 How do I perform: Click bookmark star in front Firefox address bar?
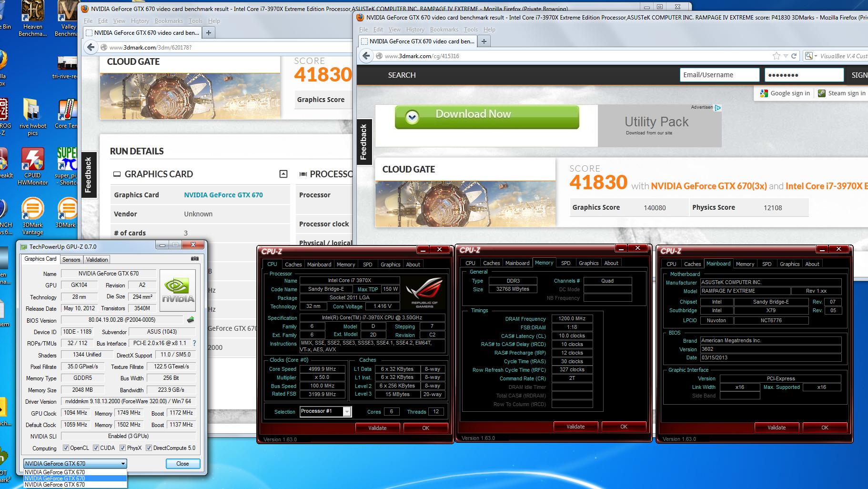tap(777, 56)
